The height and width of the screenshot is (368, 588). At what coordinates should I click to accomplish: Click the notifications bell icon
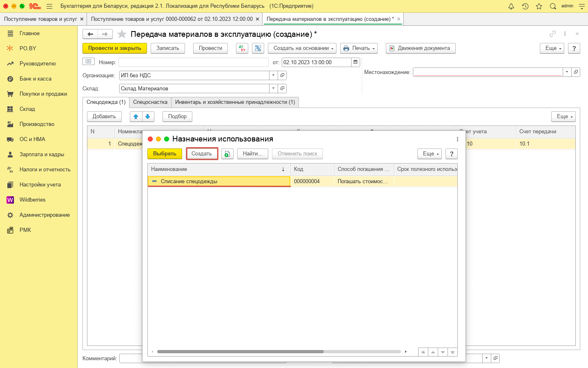pos(511,6)
